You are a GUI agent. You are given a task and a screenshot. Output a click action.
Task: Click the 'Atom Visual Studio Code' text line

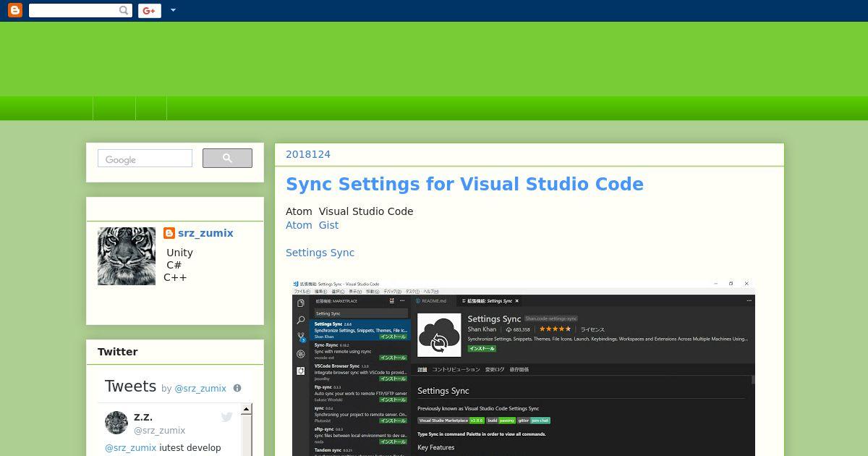(349, 211)
